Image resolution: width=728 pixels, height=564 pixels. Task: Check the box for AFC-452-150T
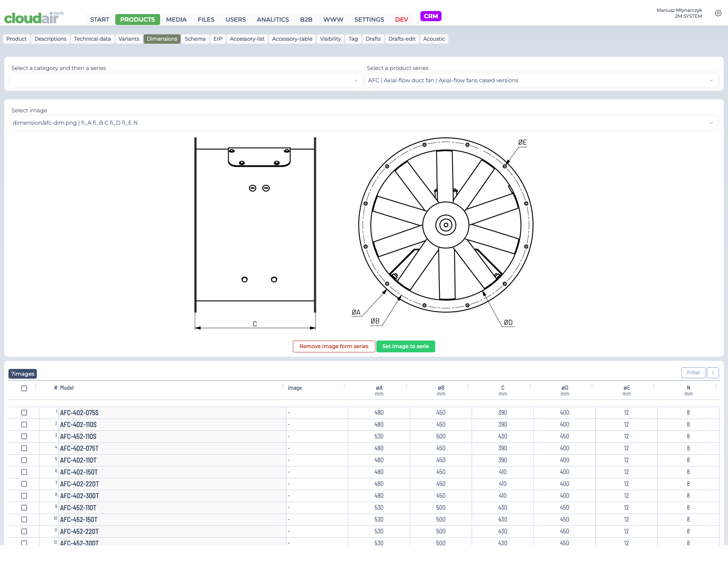point(24,519)
